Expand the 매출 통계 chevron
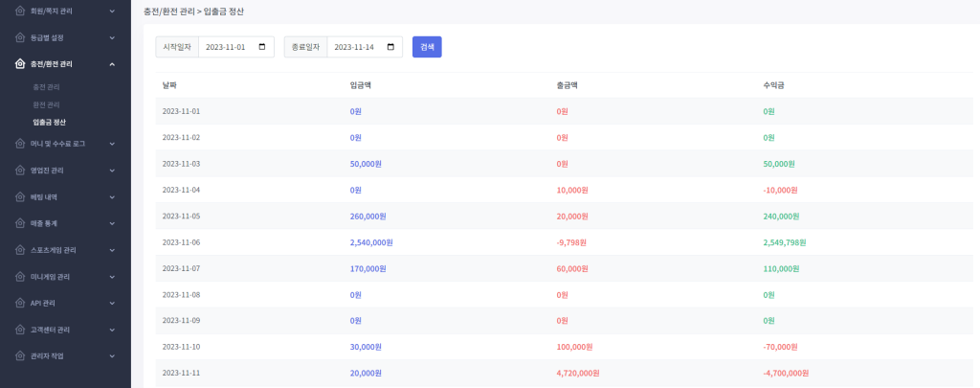980x388 pixels. (112, 223)
